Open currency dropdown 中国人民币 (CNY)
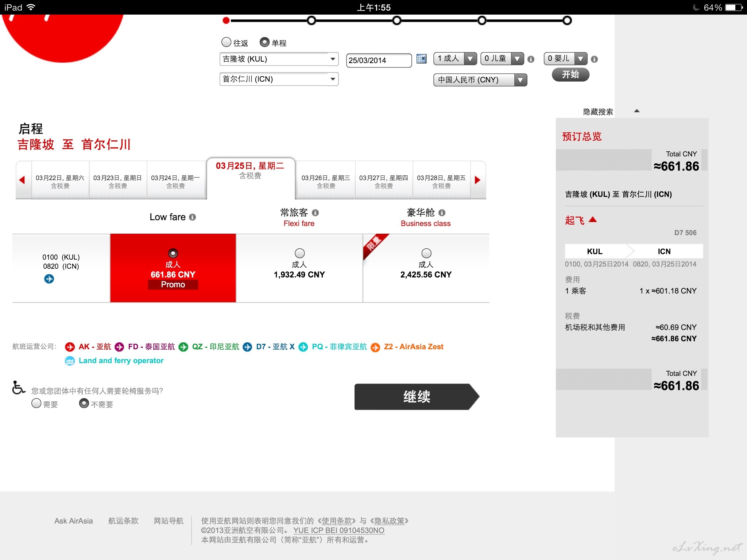Image resolution: width=747 pixels, height=560 pixels. [480, 80]
